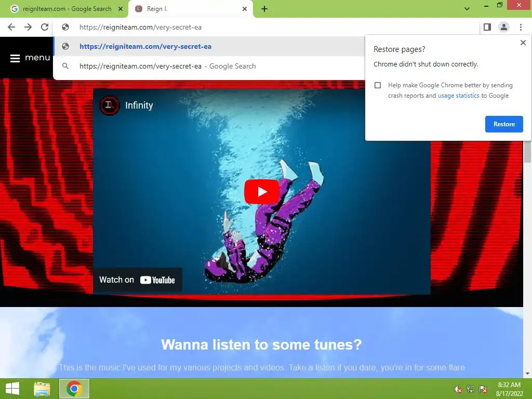The width and height of the screenshot is (532, 399).
Task: Open the Infinity video title link
Action: [139, 105]
